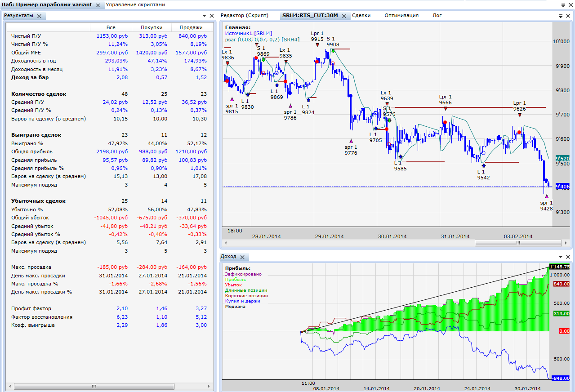The width and height of the screenshot is (575, 392).
Task: Open the Сделки tab
Action: click(x=361, y=15)
